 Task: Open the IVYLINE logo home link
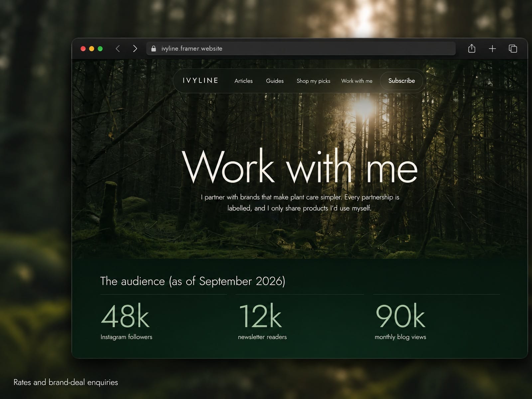(200, 80)
